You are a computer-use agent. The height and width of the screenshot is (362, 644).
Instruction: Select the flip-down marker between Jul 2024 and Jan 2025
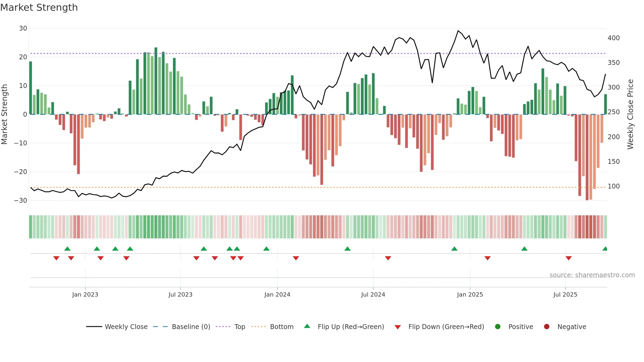388,258
